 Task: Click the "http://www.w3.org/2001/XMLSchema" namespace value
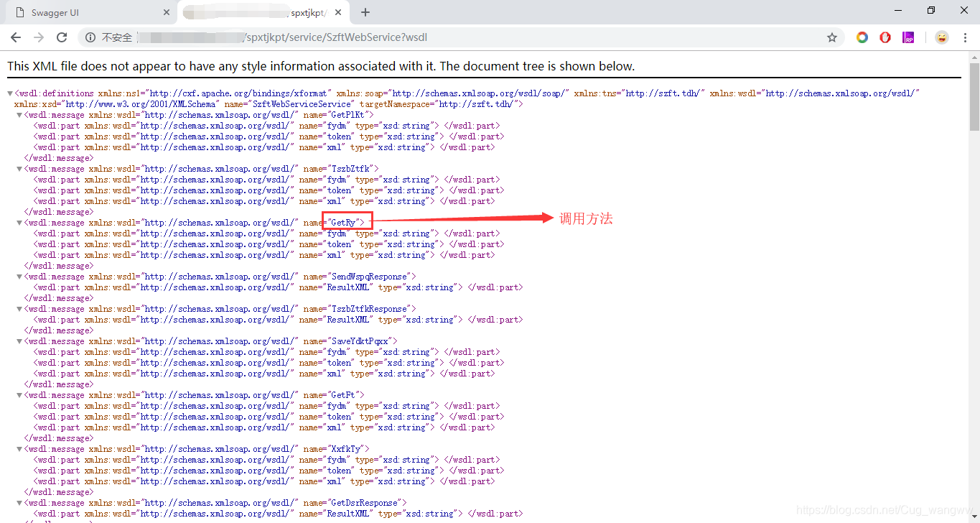(139, 104)
